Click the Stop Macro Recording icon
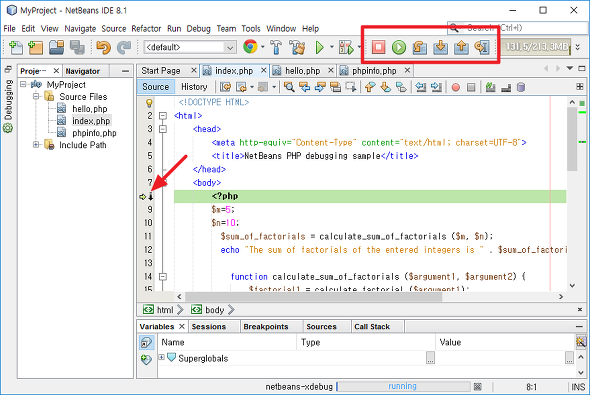Image resolution: width=590 pixels, height=395 pixels. 471,88
